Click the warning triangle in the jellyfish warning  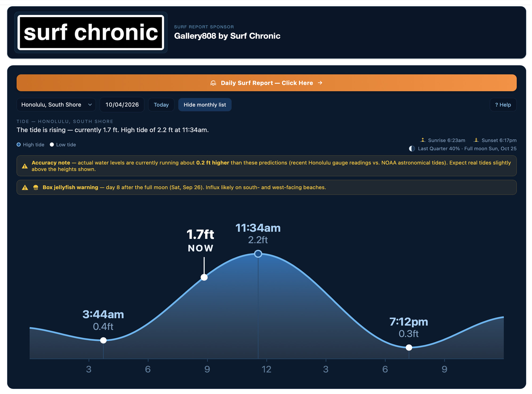click(25, 187)
